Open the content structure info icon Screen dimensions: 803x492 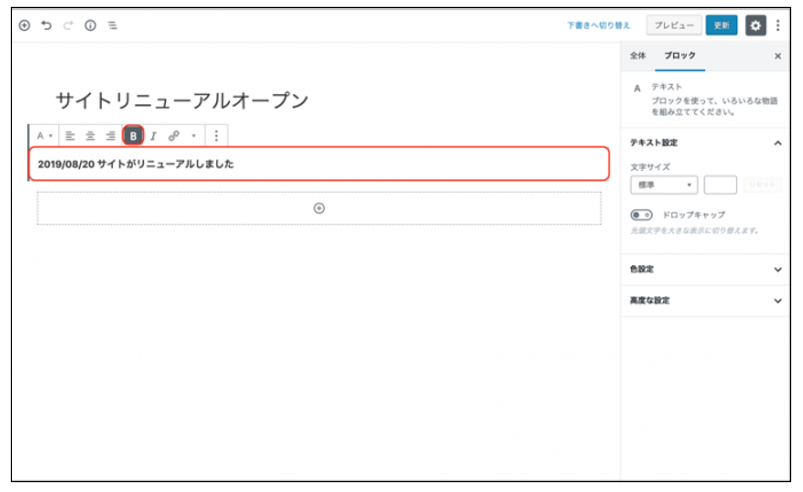coord(91,26)
